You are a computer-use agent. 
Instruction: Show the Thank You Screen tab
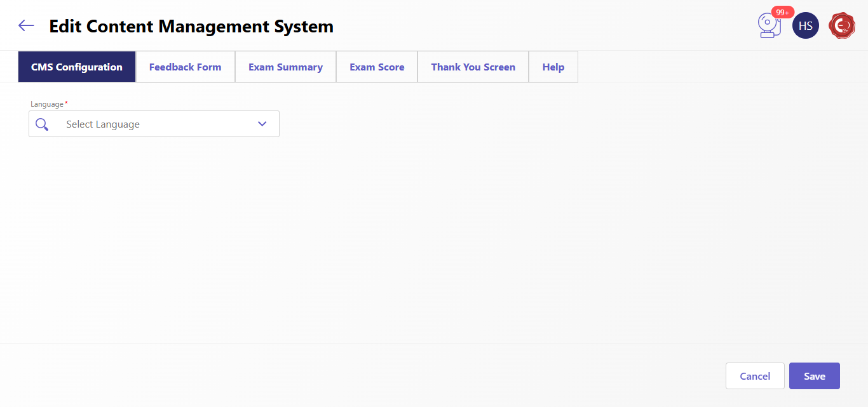click(x=473, y=67)
